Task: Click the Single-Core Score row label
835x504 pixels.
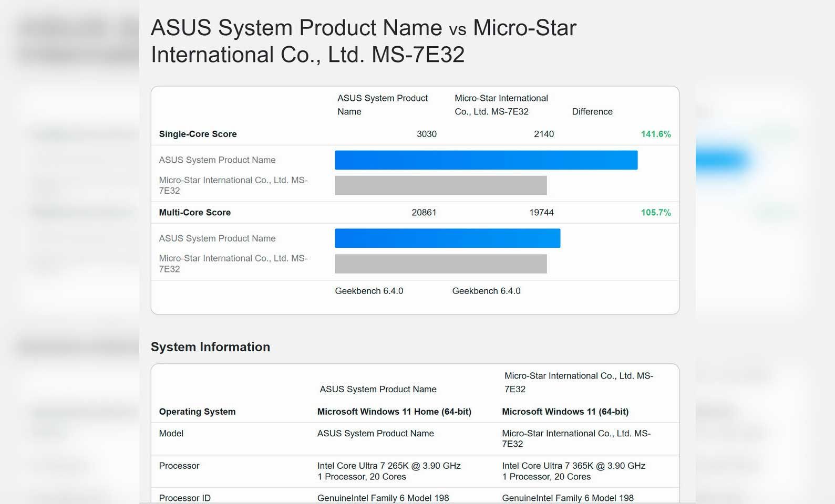Action: (x=198, y=134)
